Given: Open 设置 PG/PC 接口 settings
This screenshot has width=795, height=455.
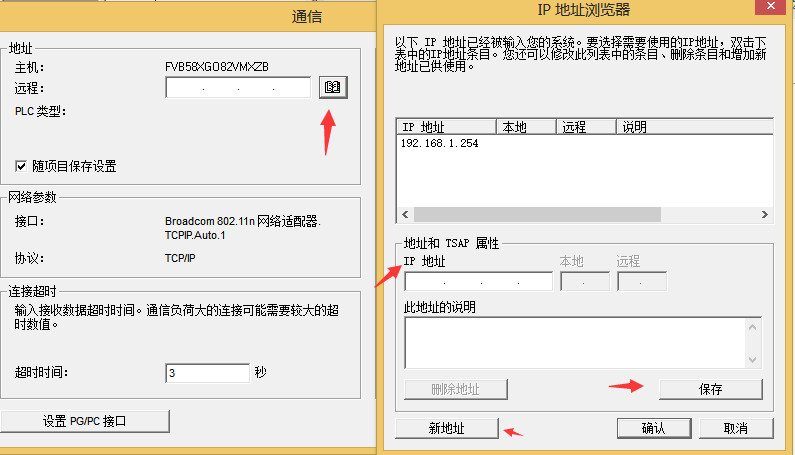Looking at the screenshot, I should point(84,421).
